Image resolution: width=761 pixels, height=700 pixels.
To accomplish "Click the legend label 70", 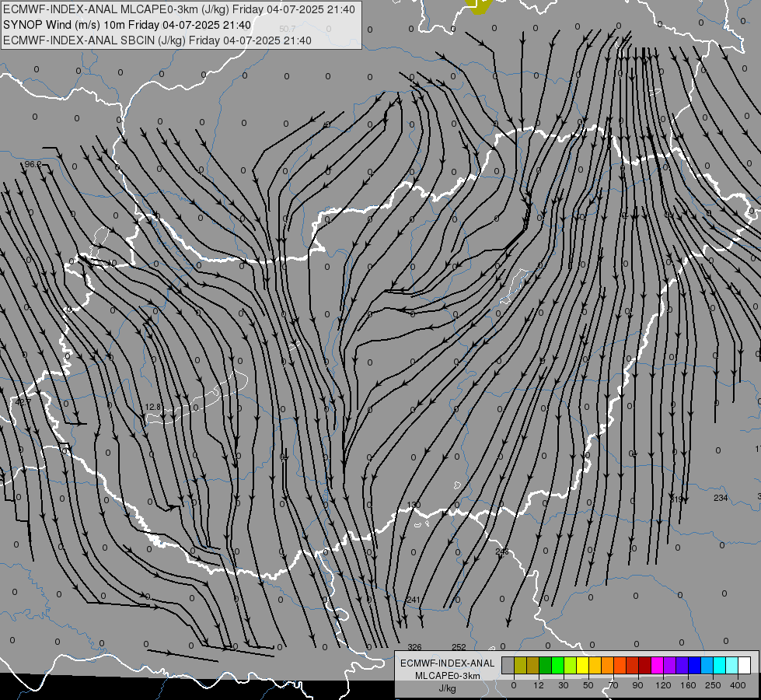I will [613, 685].
